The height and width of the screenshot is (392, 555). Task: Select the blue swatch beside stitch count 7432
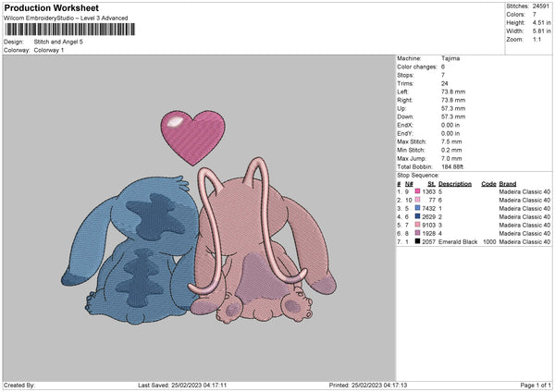pyautogui.click(x=417, y=208)
